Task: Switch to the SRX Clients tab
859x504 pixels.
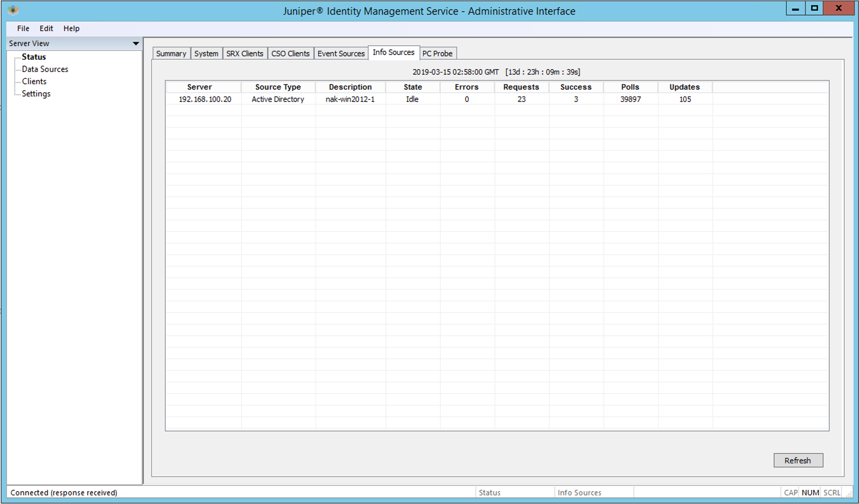Action: (245, 53)
